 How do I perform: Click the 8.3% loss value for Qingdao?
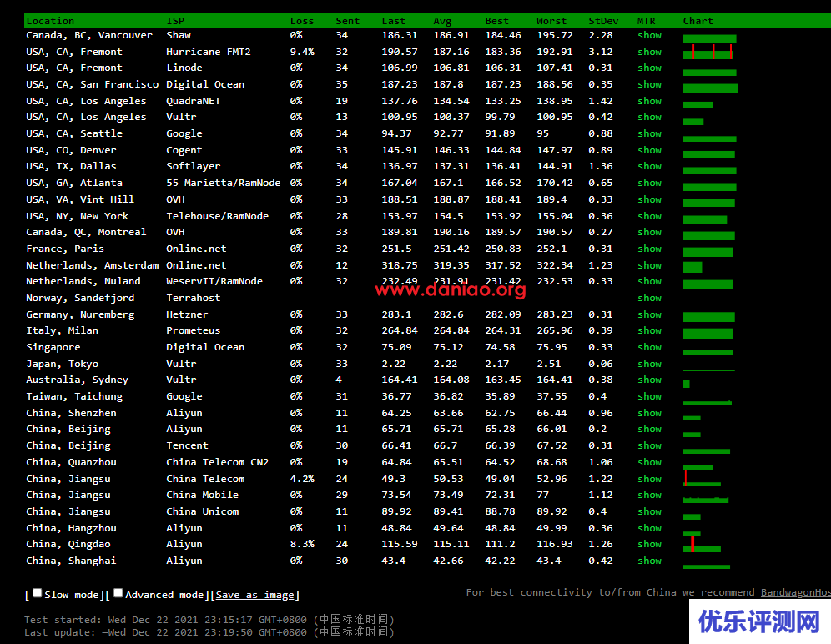tap(302, 544)
